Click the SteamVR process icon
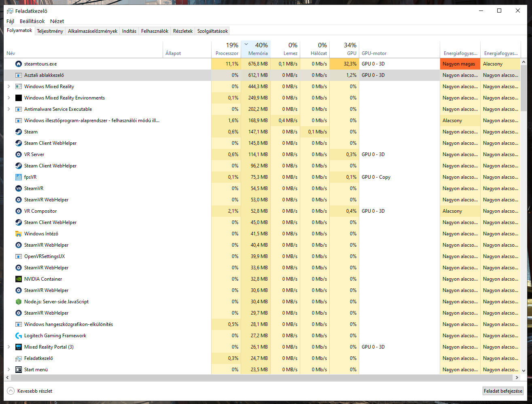This screenshot has height=404, width=532. 18,188
